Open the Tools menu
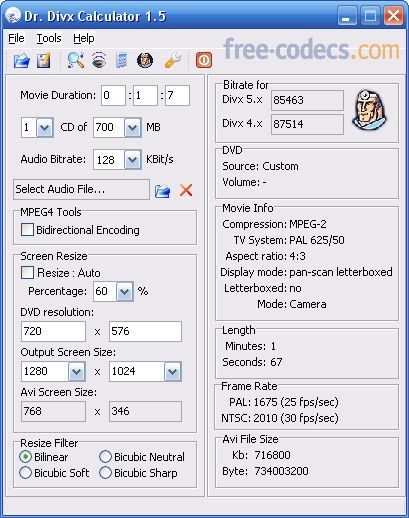 (x=49, y=38)
